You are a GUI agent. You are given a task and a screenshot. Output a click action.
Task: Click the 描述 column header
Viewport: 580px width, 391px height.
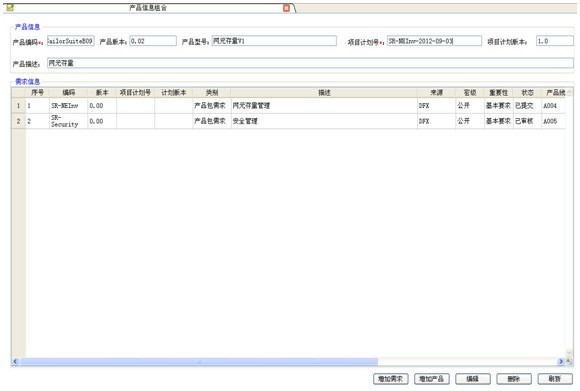tap(324, 93)
